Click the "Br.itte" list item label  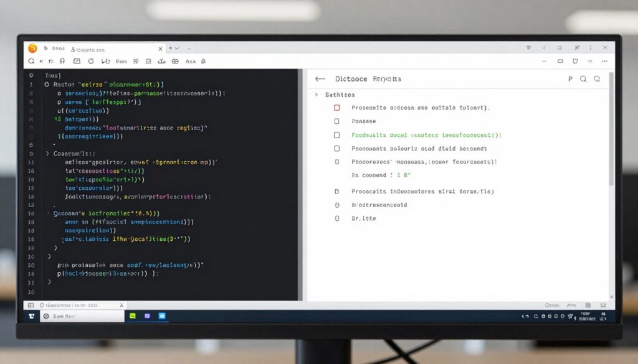364,218
